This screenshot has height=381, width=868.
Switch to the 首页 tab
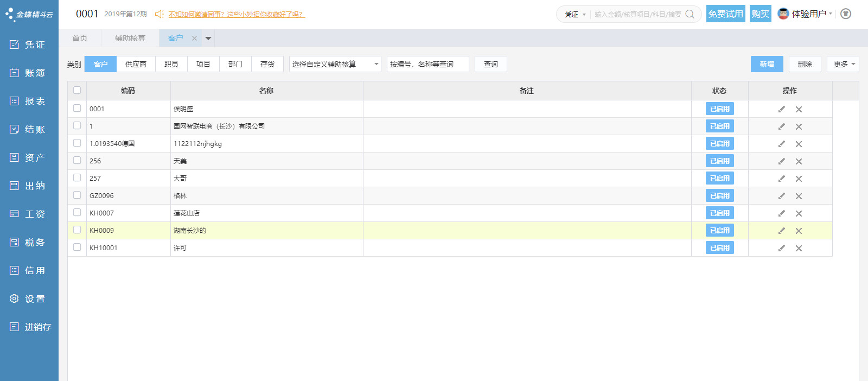coord(80,38)
